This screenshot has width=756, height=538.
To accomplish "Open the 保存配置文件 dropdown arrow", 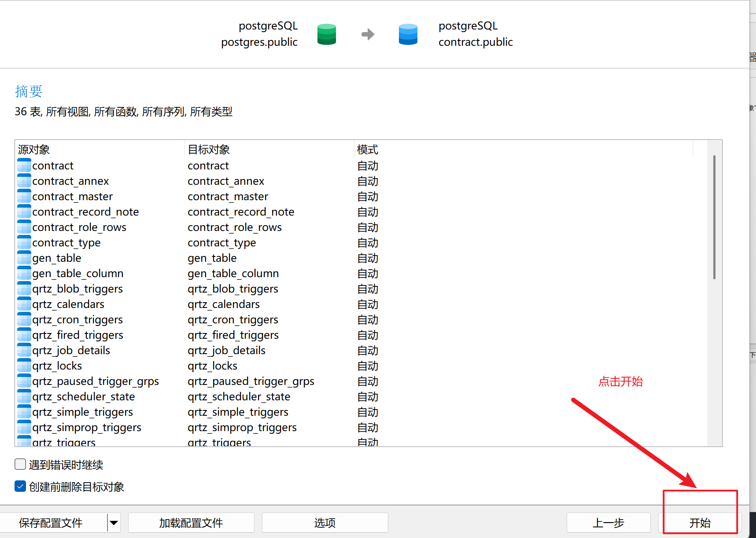I will pos(114,523).
